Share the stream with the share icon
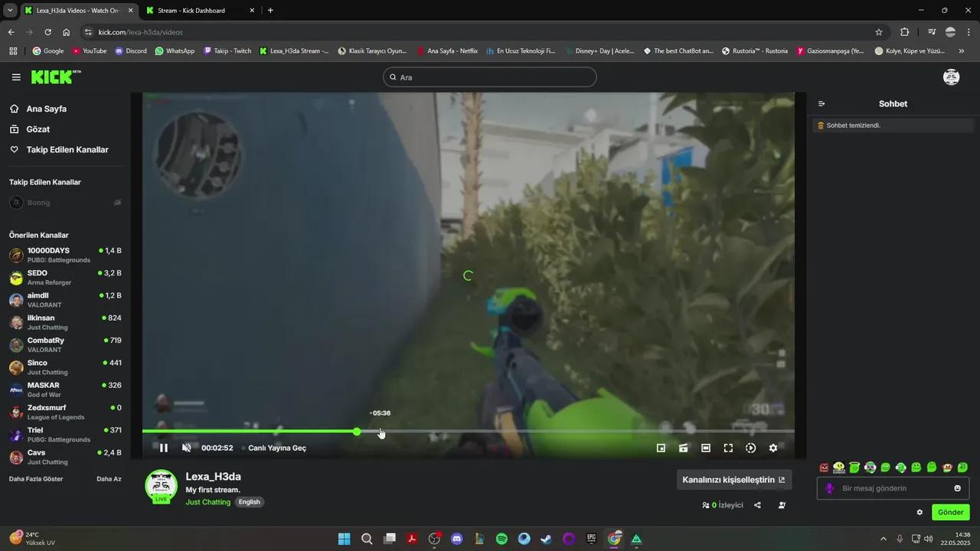The image size is (980, 551). (757, 505)
